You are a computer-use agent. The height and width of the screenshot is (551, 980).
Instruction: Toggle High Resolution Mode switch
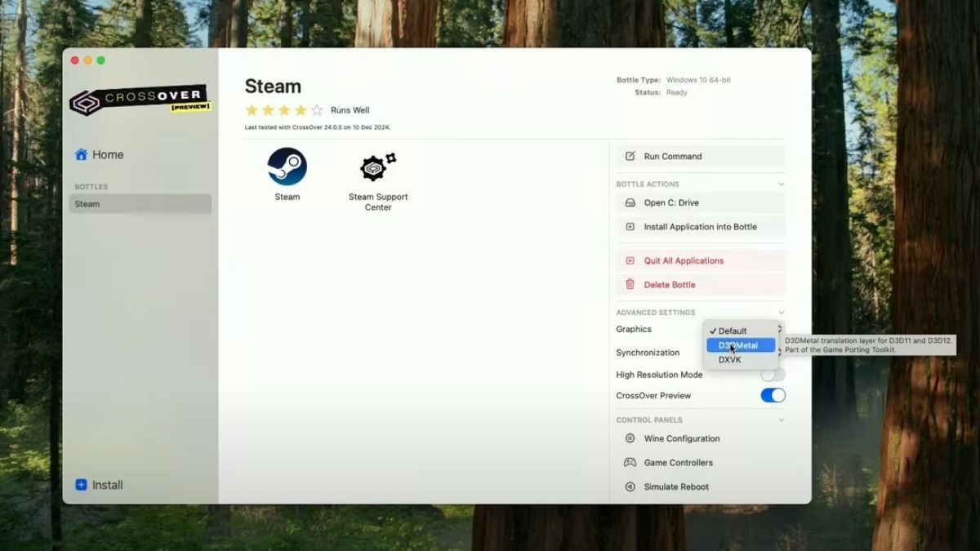[773, 375]
